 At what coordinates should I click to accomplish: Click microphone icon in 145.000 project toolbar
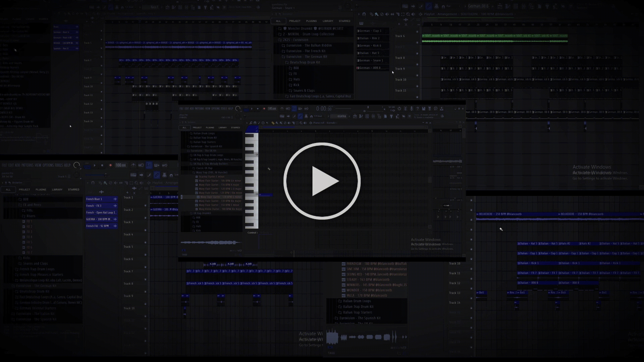coord(412,109)
